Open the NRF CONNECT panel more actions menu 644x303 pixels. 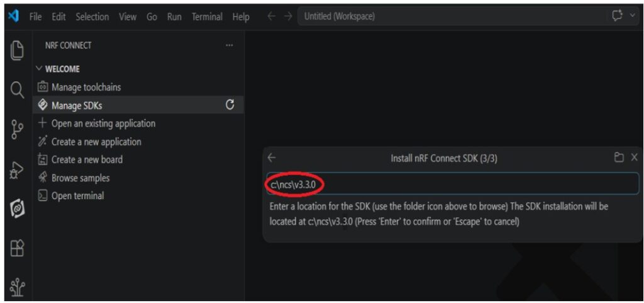229,45
